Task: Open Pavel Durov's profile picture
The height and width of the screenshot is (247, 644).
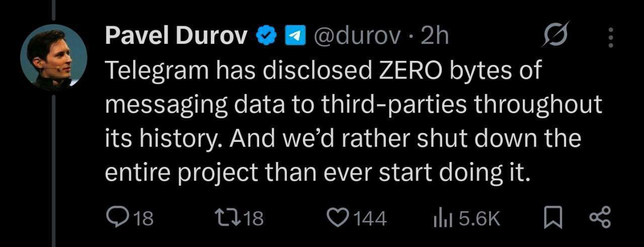Action: [x=54, y=57]
